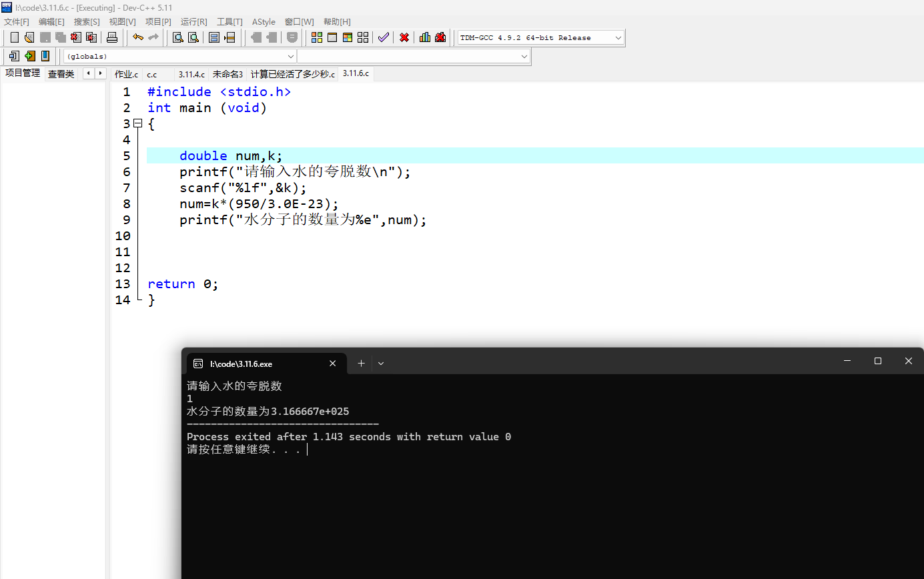Click the Print toolbar icon
924x579 pixels.
112,37
